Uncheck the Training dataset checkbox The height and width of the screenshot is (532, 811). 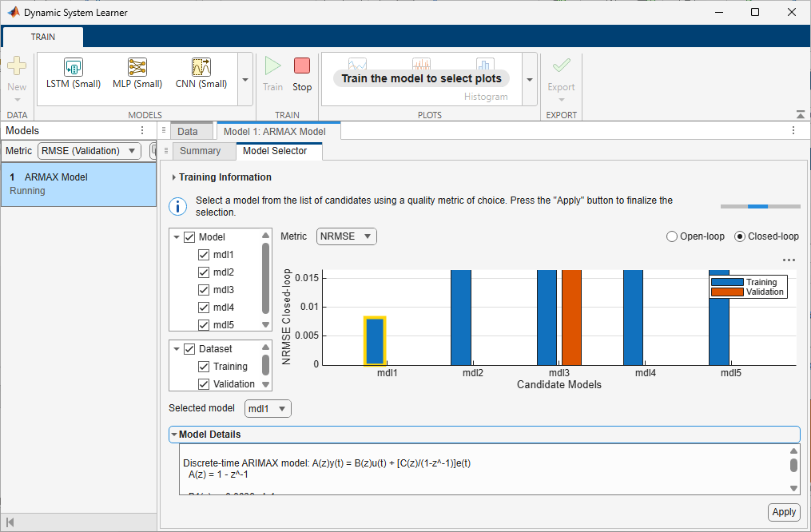coord(204,367)
